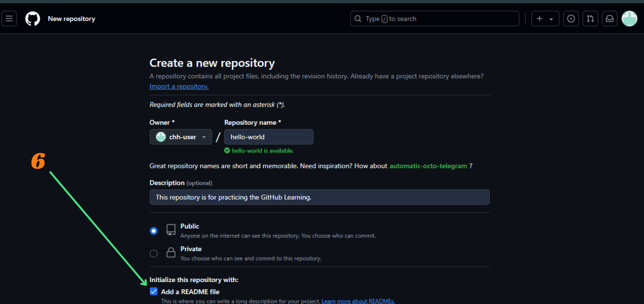644x304 pixels.
Task: Expand the Owner chh-user dropdown
Action: click(181, 137)
